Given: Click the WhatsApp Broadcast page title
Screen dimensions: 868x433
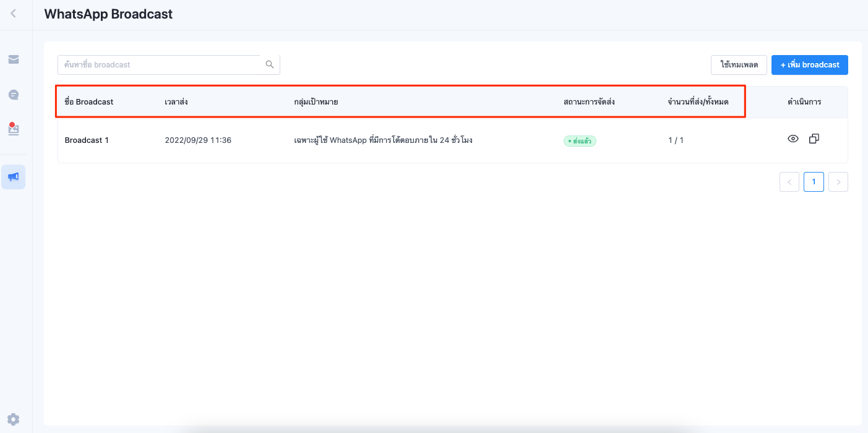Looking at the screenshot, I should [108, 14].
